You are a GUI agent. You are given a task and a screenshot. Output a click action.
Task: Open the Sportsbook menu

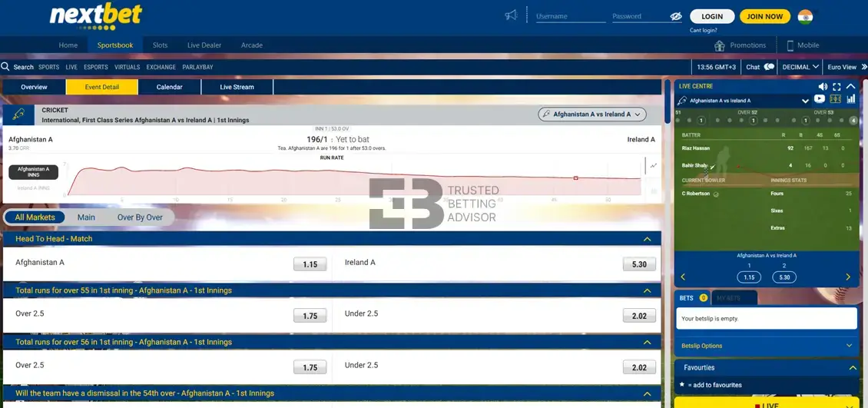[x=115, y=45]
